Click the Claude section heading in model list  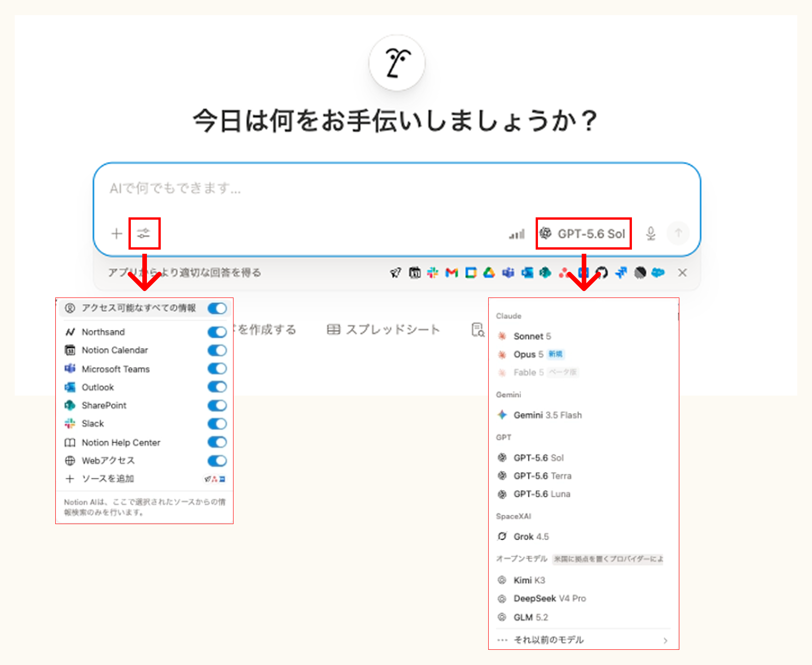[x=508, y=316]
